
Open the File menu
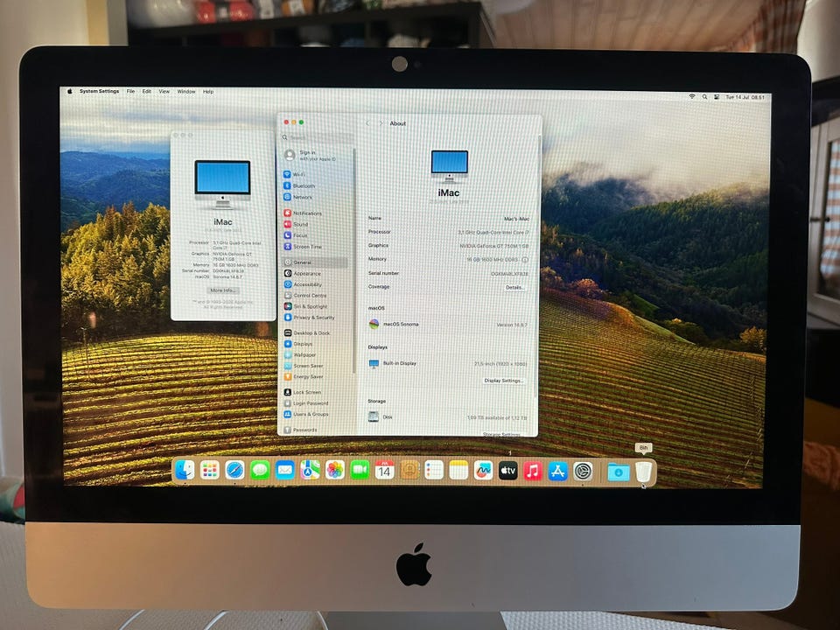(x=130, y=92)
